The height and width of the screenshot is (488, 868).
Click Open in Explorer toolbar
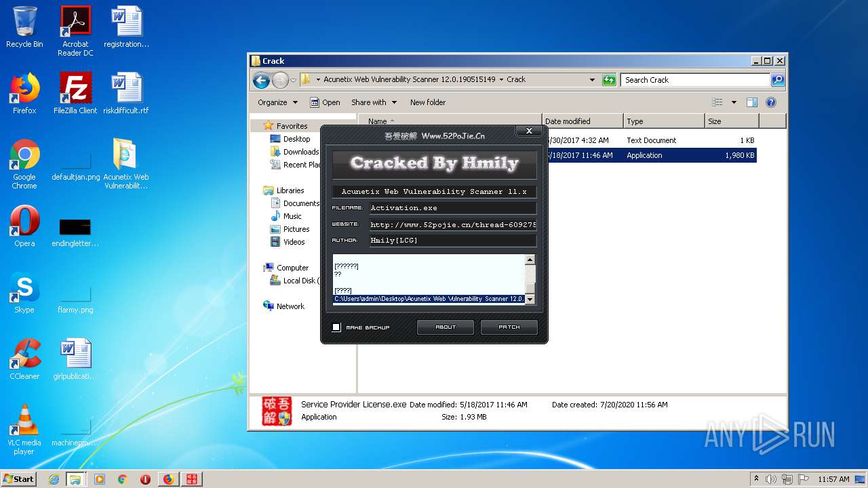(325, 102)
